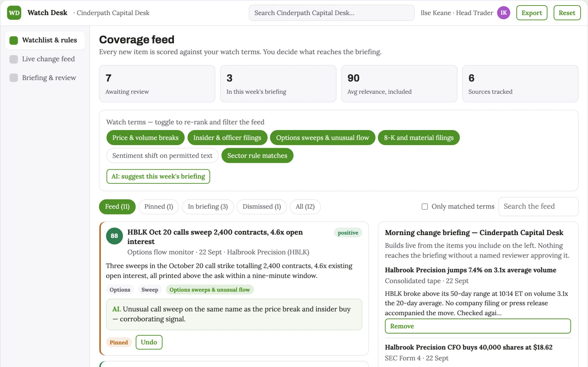
Task: Open HBLK Oct 20 calls sweep headline
Action: [x=215, y=237]
